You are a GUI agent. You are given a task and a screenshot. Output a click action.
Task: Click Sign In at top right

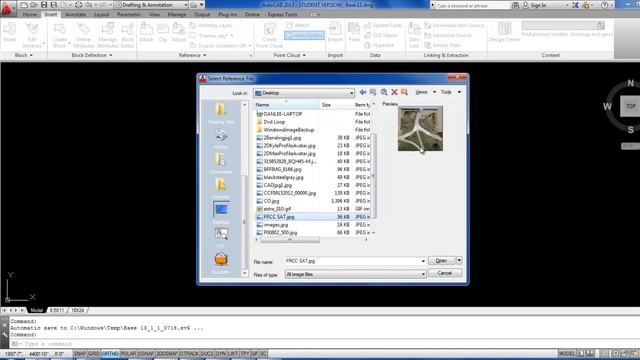tap(538, 5)
